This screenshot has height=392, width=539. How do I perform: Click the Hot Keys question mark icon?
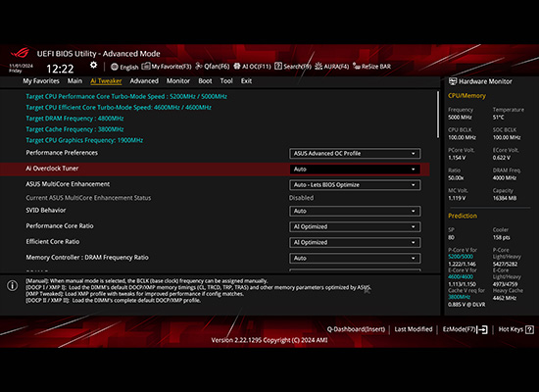click(x=530, y=329)
